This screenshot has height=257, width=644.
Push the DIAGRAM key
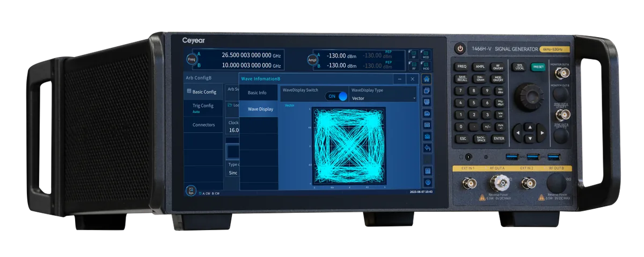tap(480, 78)
